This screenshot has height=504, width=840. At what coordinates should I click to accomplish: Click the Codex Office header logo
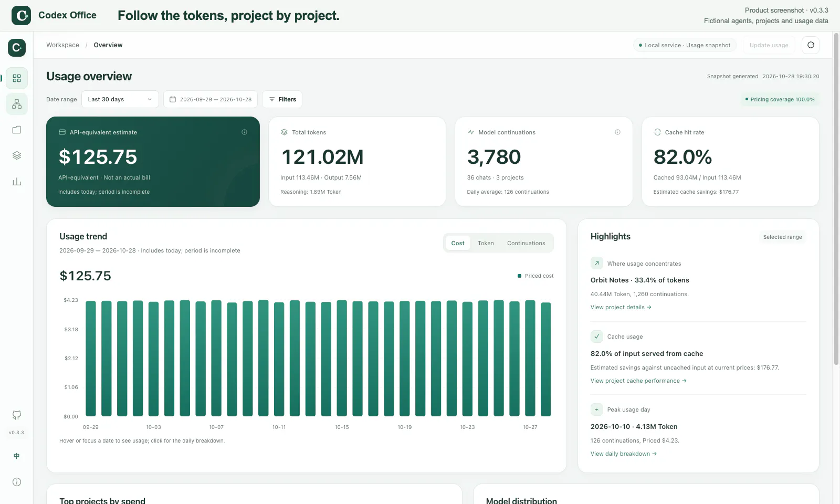[x=22, y=16]
